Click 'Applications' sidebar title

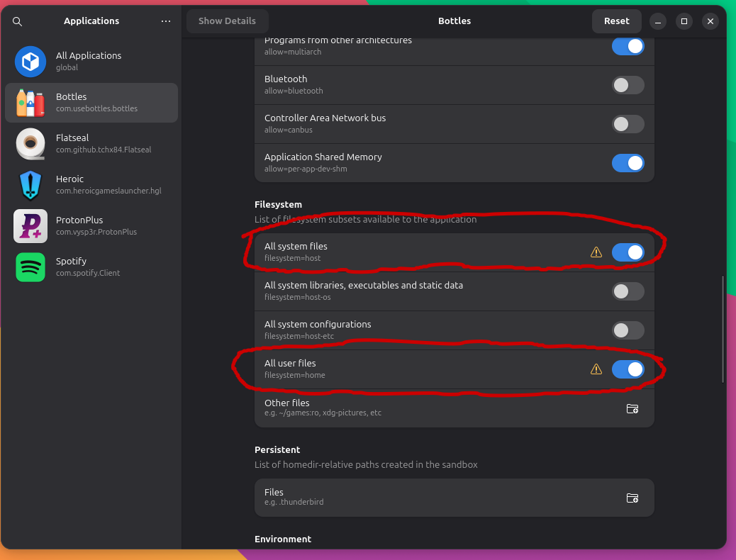pyautogui.click(x=91, y=21)
